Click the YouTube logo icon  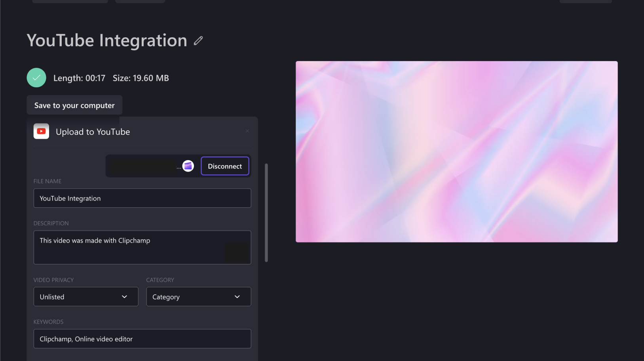click(41, 131)
